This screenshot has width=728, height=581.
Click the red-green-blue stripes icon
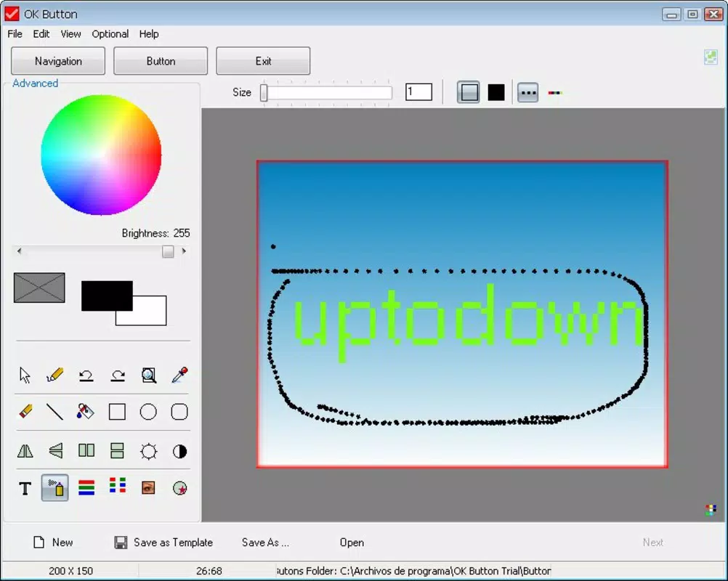click(x=86, y=488)
